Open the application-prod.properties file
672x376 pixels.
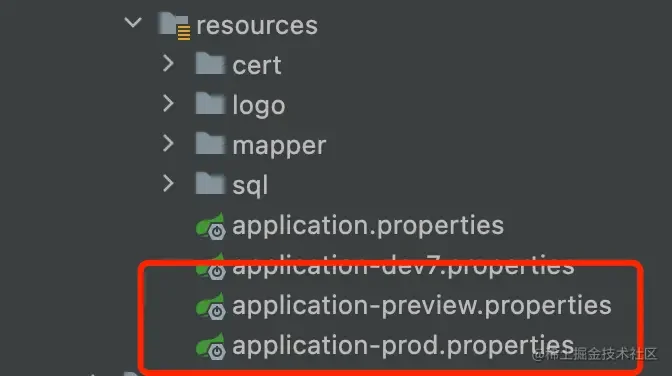[x=403, y=346]
